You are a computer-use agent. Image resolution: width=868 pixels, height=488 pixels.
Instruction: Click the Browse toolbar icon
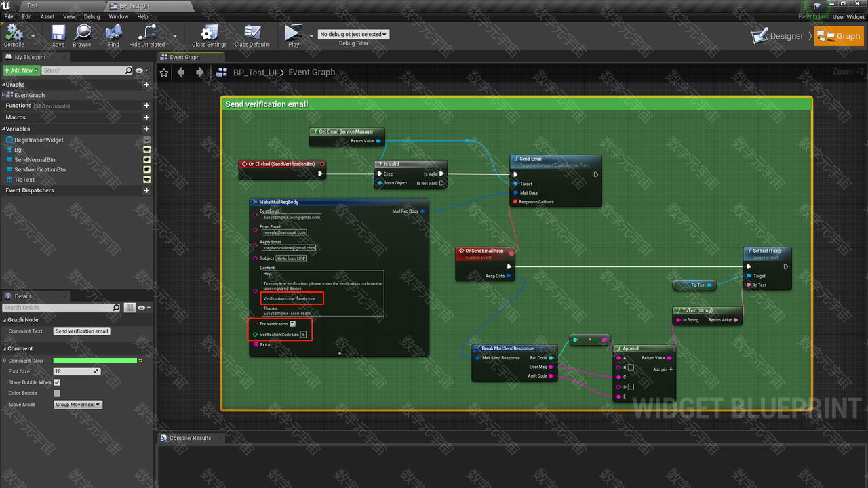pyautogui.click(x=82, y=35)
